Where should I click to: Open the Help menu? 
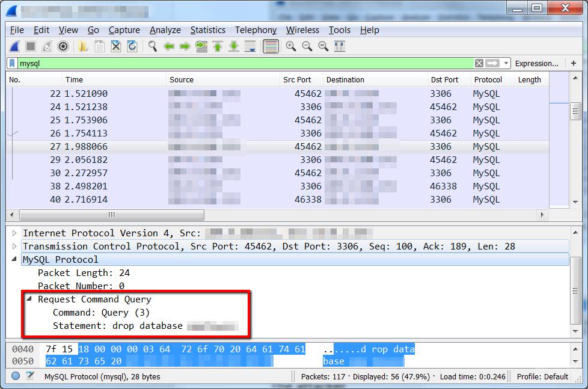[369, 30]
